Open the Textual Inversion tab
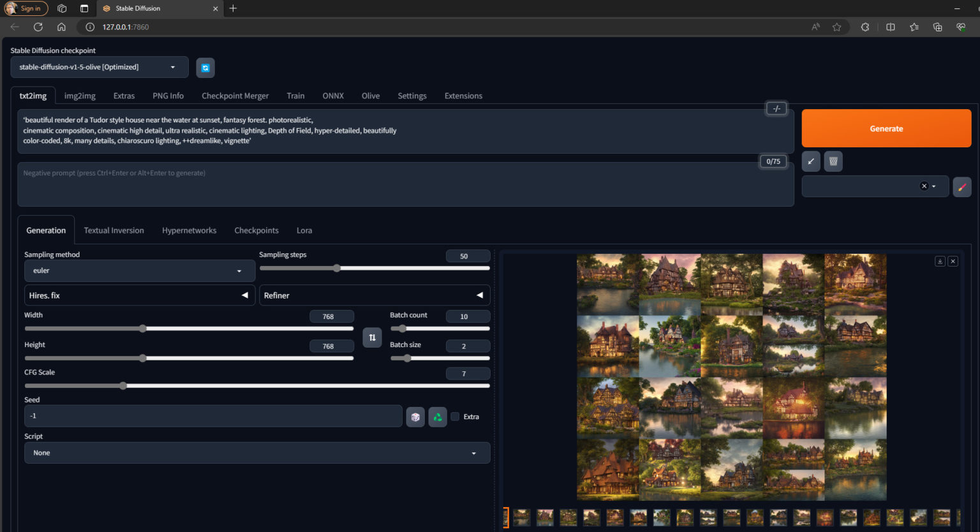Viewport: 980px width, 532px height. point(114,230)
